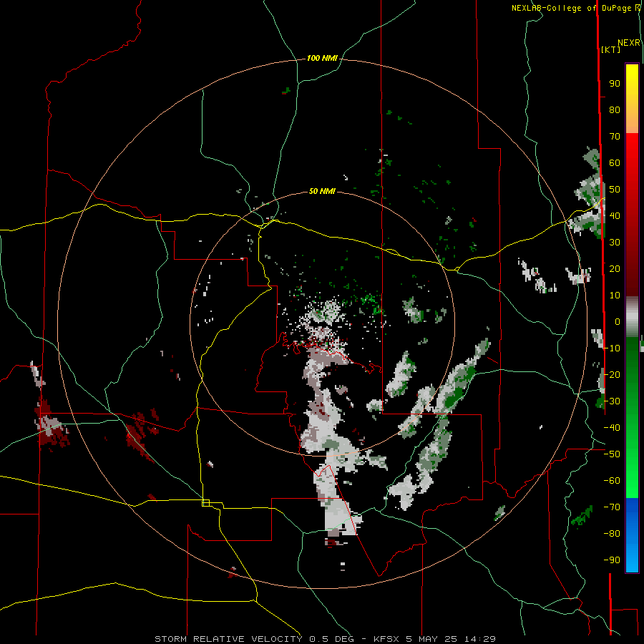The width and height of the screenshot is (644, 644).
Task: Select the "0" scale value
Action: click(618, 321)
